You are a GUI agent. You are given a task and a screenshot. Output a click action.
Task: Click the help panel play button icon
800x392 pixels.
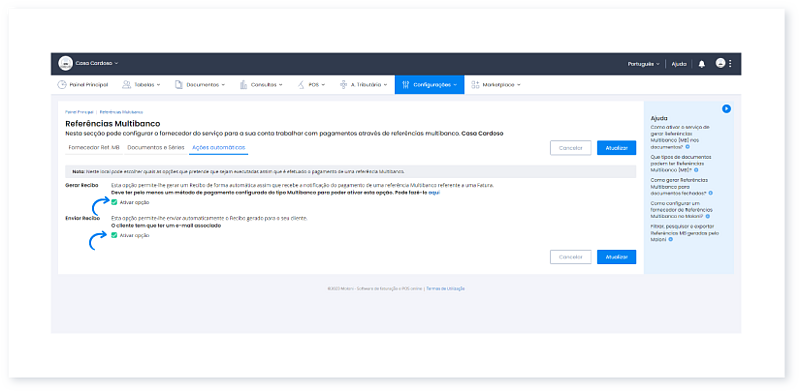[x=727, y=109]
